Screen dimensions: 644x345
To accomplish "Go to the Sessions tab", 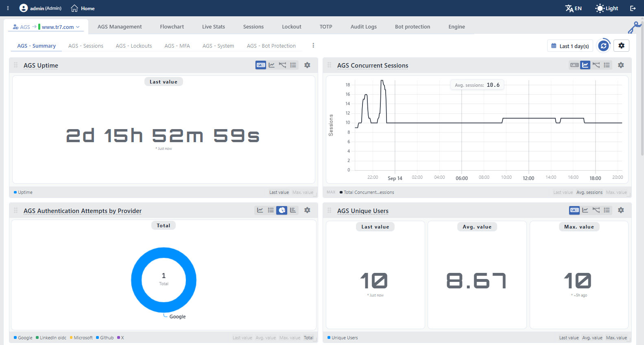I will 253,26.
